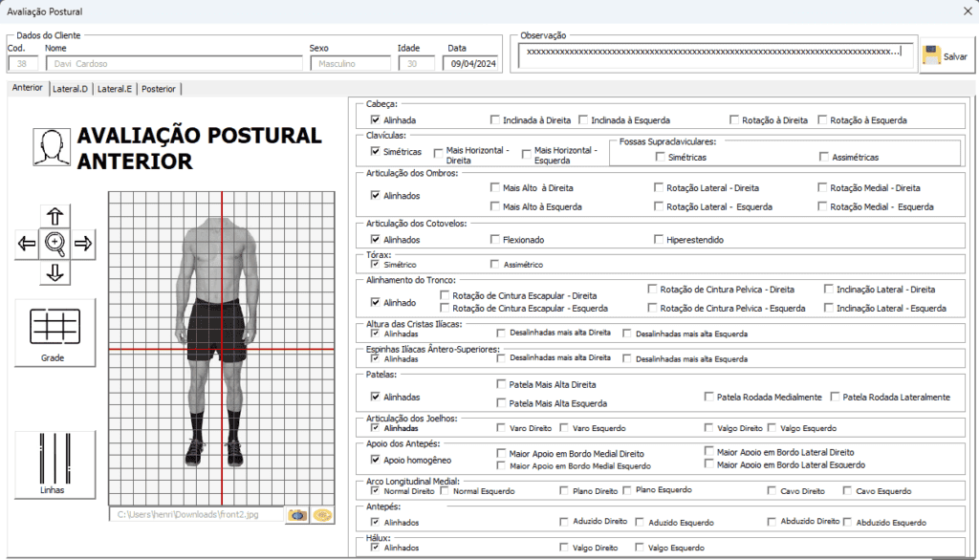Check Plano Direito arch option
Viewport: 979px width, 560px height.
pos(564,490)
